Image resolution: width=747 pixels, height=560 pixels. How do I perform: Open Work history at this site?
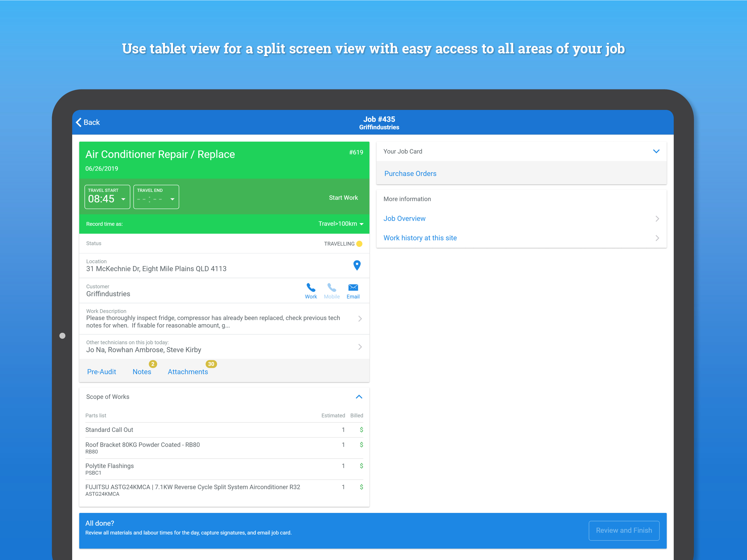click(x=521, y=238)
